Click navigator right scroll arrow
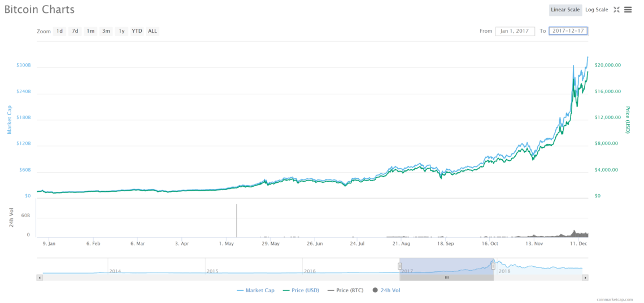 tap(585, 278)
